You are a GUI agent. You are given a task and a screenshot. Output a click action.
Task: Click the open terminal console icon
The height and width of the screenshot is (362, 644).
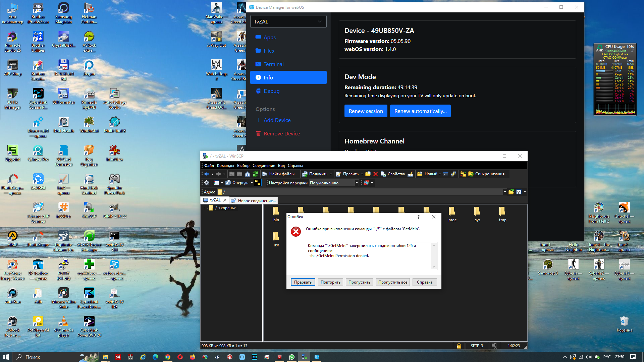coord(446,174)
